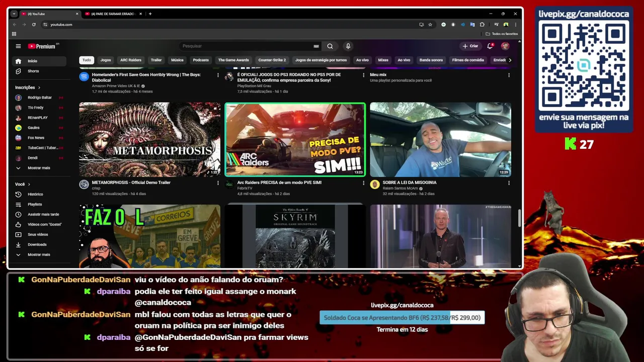
Task: Expand Mostrar mais under Você
Action: [x=40, y=254]
